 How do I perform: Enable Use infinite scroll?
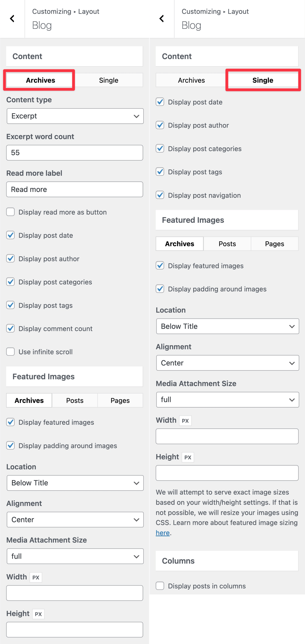10,352
